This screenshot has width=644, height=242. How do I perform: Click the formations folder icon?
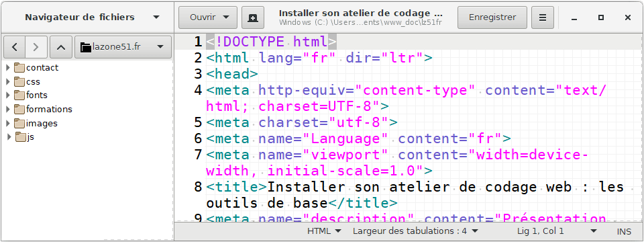19,109
